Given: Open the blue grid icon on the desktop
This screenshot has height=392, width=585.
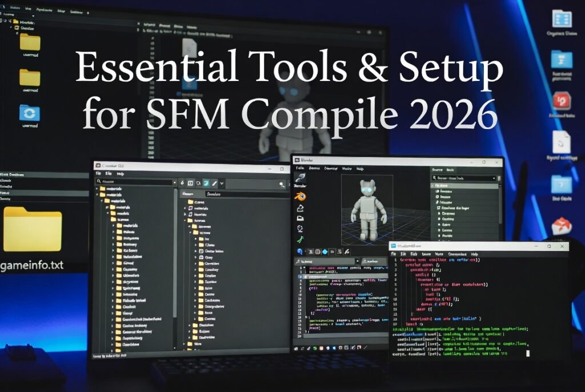Looking at the screenshot, I should pos(562,19).
